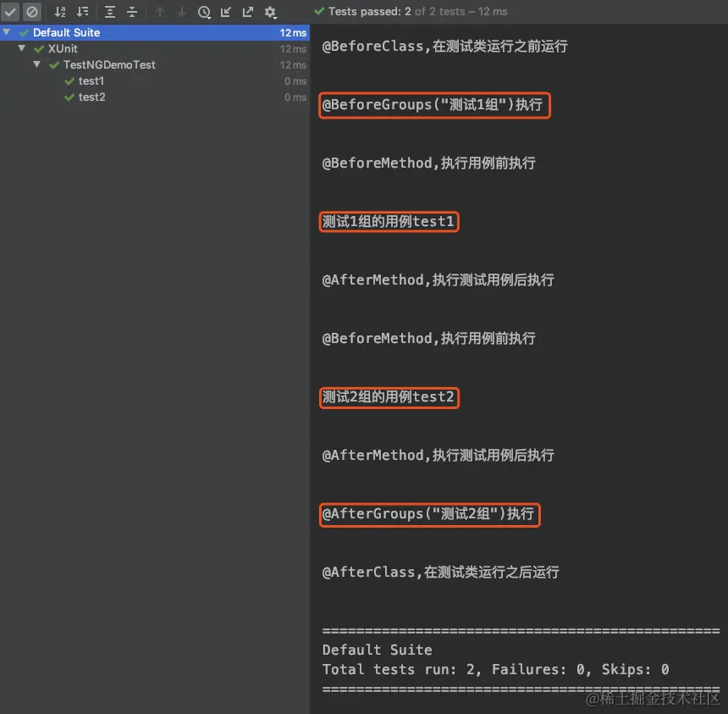Click the @BeforeClass console output line

[x=444, y=47]
